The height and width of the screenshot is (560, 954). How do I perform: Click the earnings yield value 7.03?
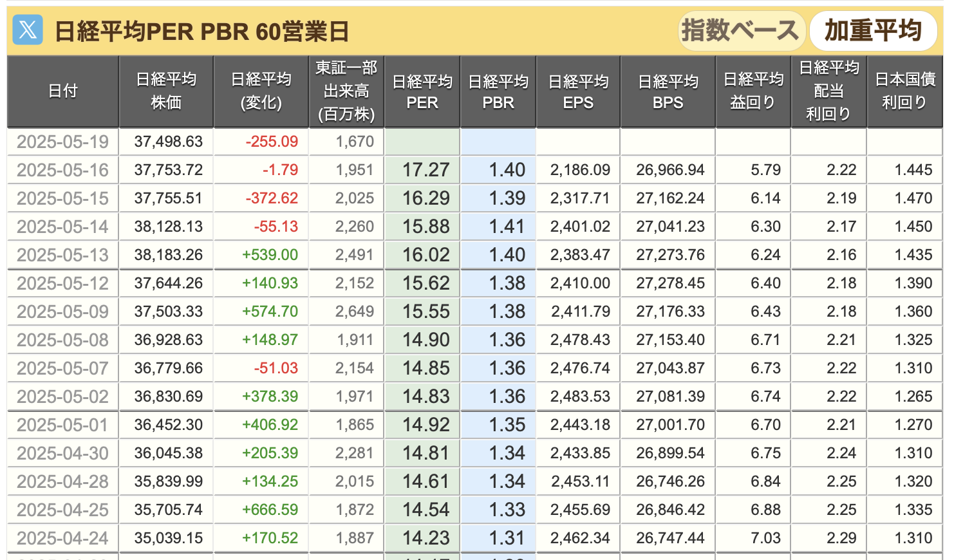[766, 538]
